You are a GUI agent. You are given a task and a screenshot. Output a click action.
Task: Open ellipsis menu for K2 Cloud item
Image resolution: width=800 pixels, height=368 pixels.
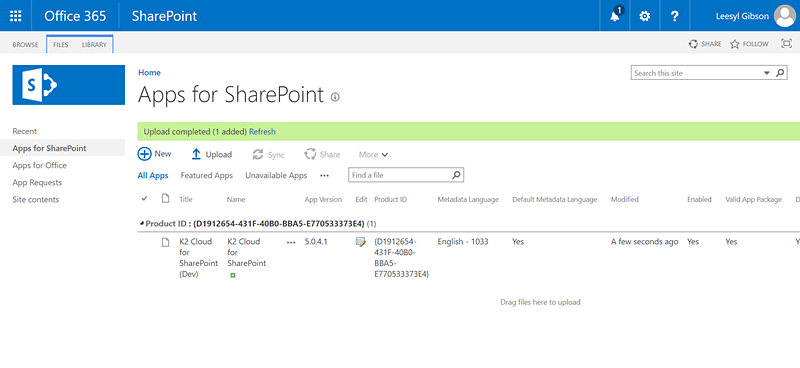pos(291,242)
